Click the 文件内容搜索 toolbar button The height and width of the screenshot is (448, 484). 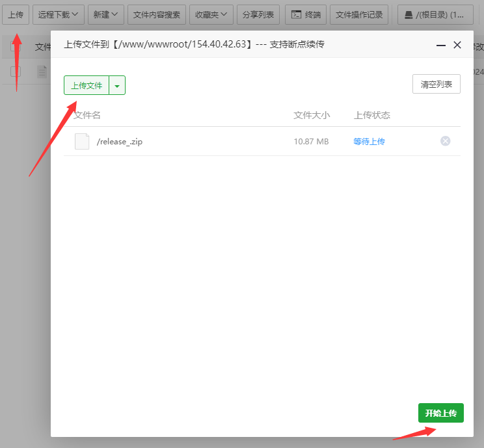[157, 14]
